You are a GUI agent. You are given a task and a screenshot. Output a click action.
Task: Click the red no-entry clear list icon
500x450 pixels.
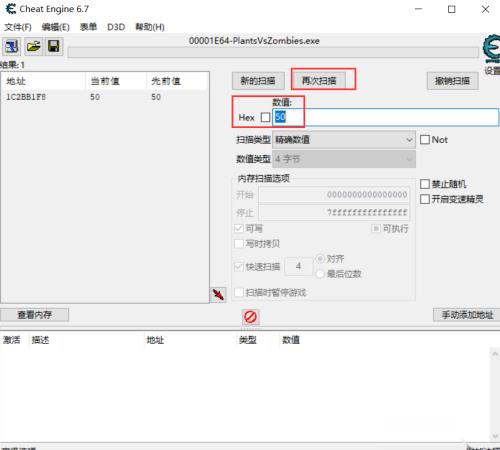click(x=250, y=317)
